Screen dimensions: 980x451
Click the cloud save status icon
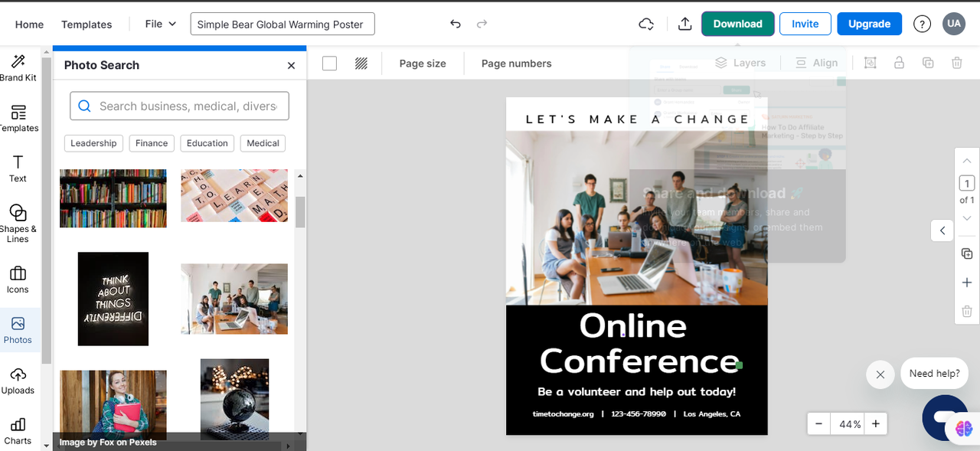646,24
